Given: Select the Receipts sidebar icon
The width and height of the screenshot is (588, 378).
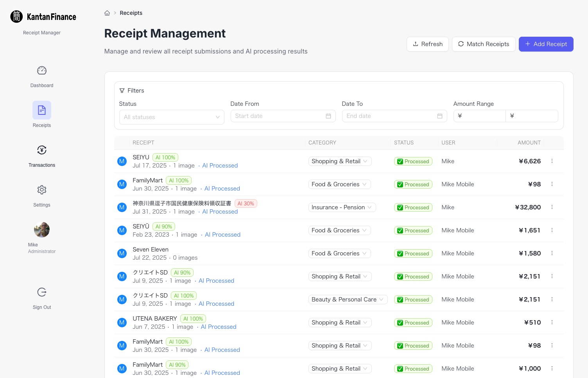Looking at the screenshot, I should (x=41, y=110).
